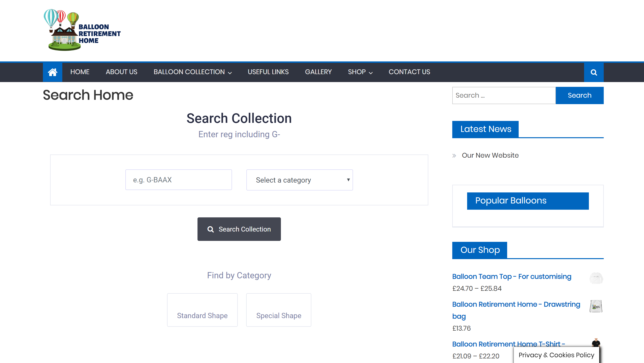Open Balloon Team Top - For customising link

tap(511, 276)
